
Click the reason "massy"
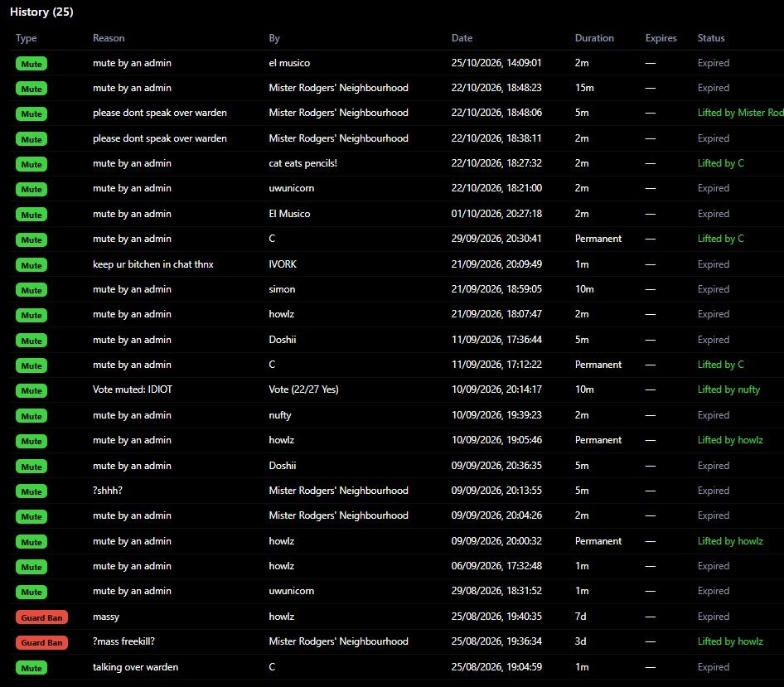tap(106, 617)
